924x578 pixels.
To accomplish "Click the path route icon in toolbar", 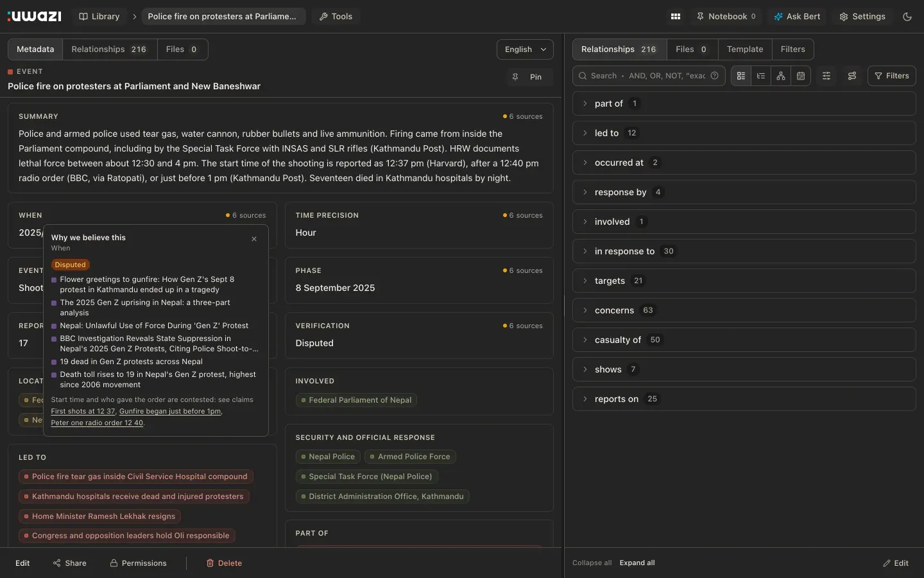I will pos(852,76).
